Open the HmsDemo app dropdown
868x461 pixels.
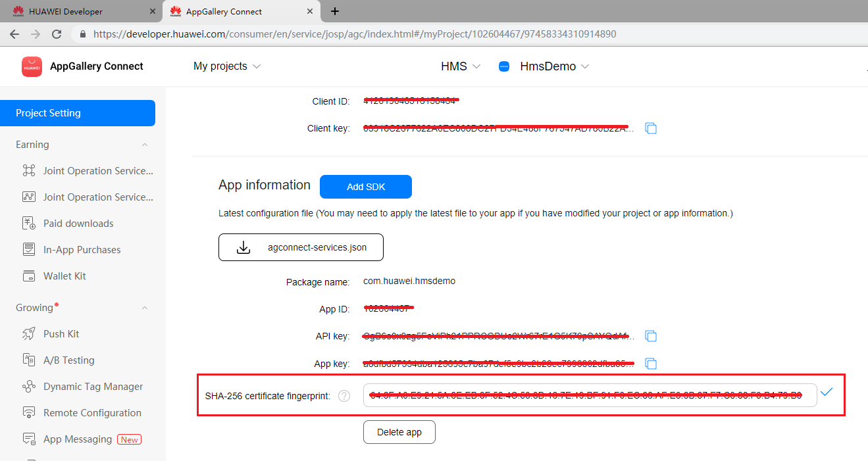(x=554, y=66)
